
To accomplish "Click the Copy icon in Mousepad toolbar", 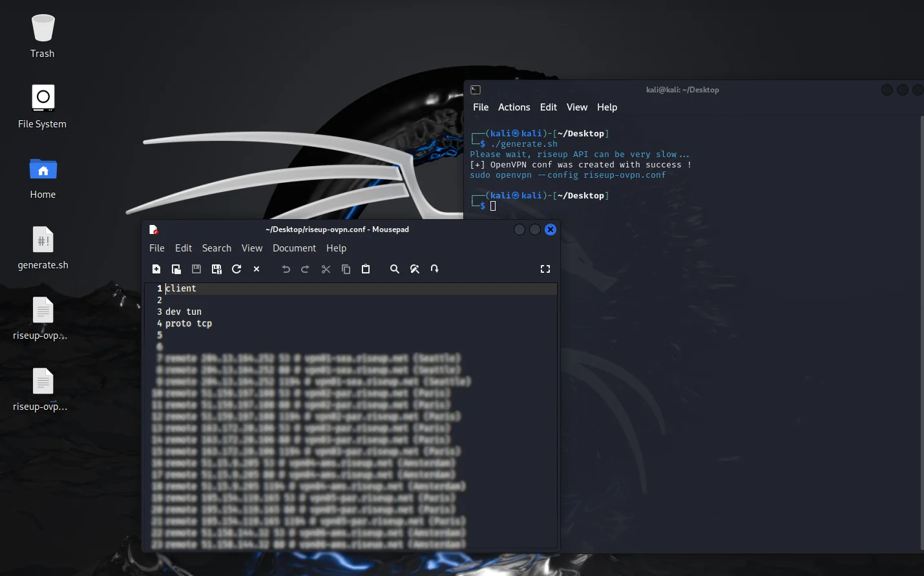I will click(x=346, y=269).
